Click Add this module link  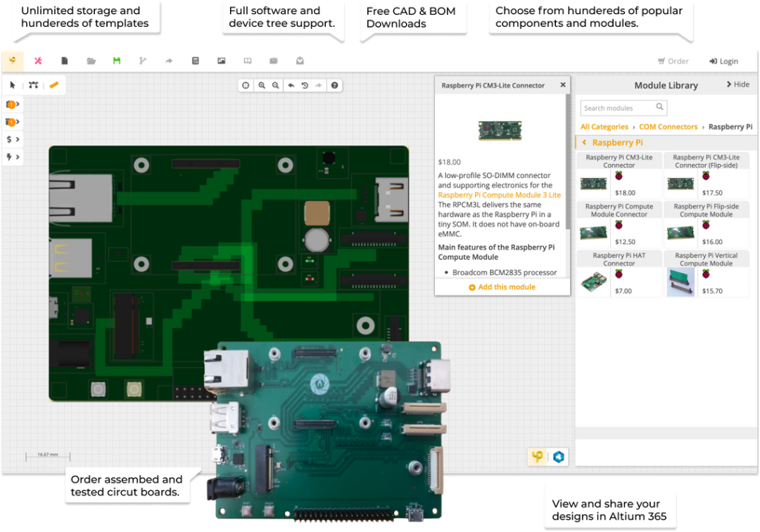point(502,287)
